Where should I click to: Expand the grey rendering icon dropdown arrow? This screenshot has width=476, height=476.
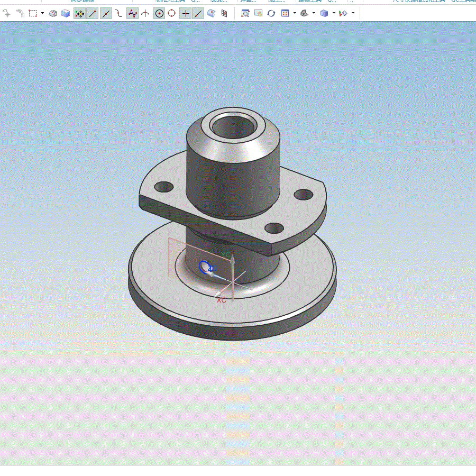[x=314, y=13]
